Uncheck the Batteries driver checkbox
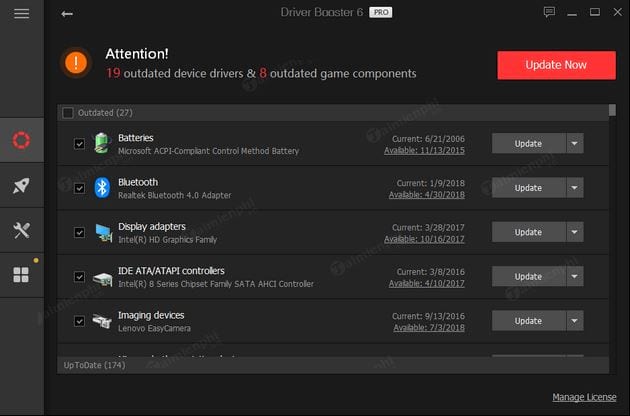Screen dimensions: 630x416 (x=79, y=143)
